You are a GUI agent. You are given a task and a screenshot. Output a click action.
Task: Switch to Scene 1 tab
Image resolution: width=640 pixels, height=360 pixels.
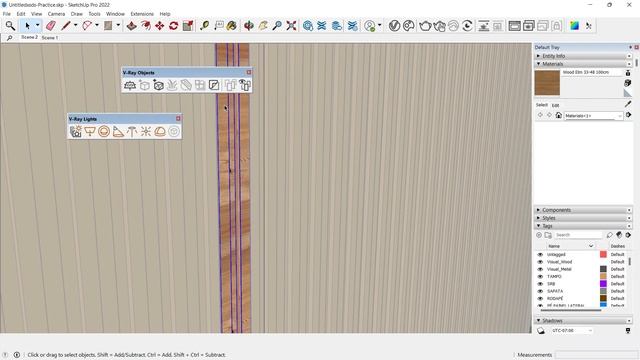tap(50, 38)
